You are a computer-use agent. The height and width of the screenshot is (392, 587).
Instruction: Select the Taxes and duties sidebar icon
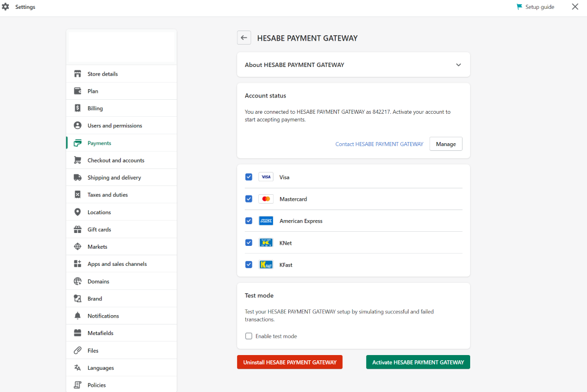coord(77,194)
